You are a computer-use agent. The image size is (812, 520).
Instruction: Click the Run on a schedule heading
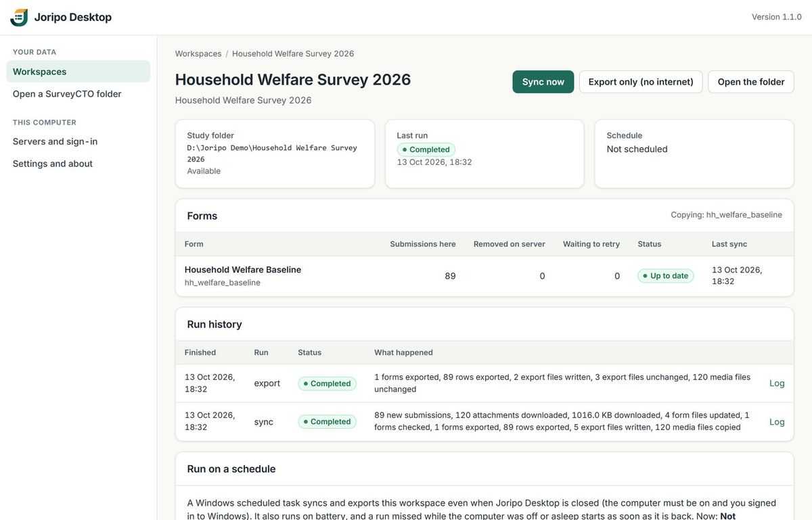[x=231, y=469]
